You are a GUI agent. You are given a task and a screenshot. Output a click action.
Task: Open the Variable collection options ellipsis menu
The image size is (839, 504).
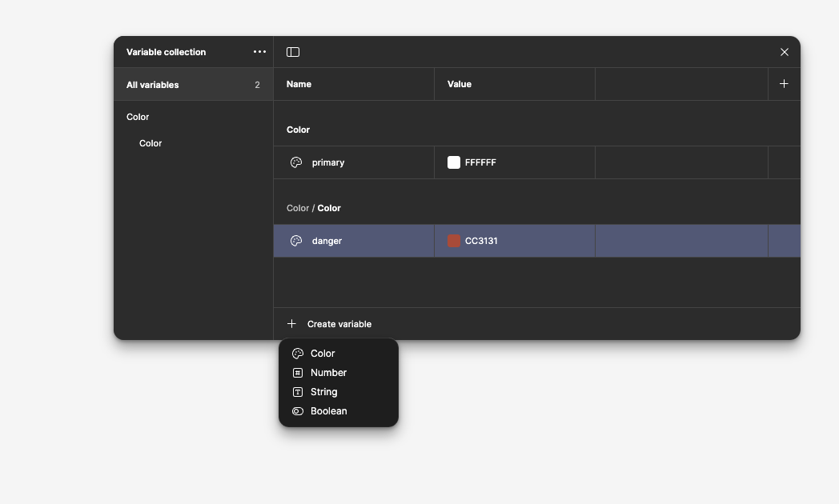point(259,52)
